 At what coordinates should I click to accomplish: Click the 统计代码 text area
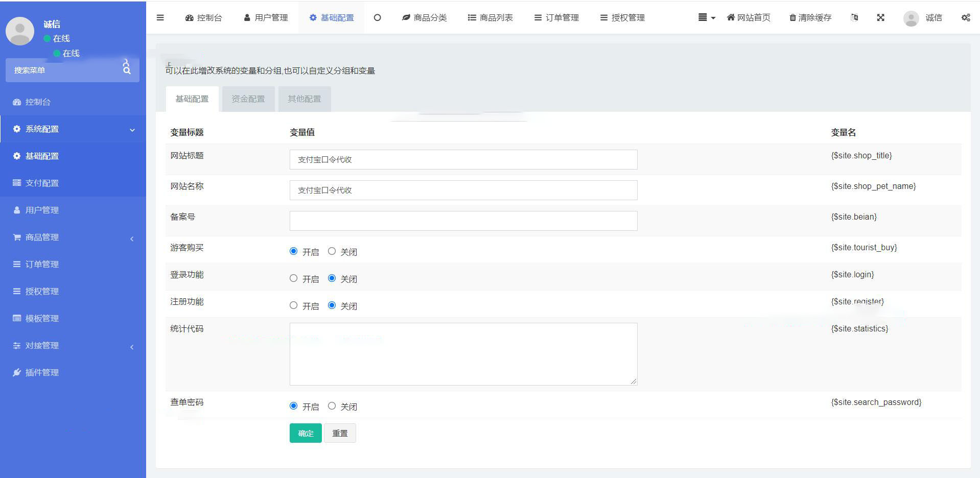click(x=463, y=354)
